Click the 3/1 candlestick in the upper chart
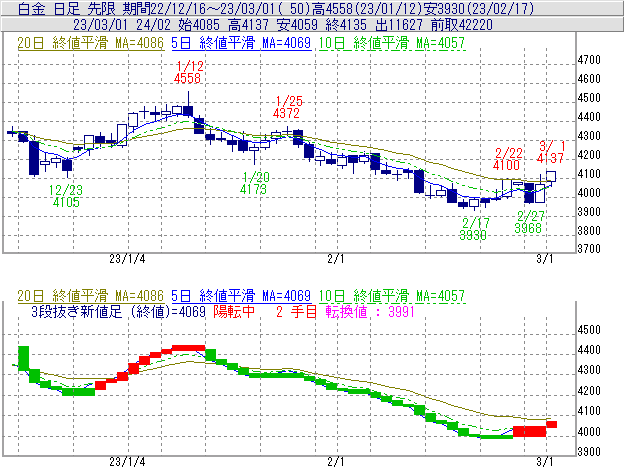 tap(551, 177)
